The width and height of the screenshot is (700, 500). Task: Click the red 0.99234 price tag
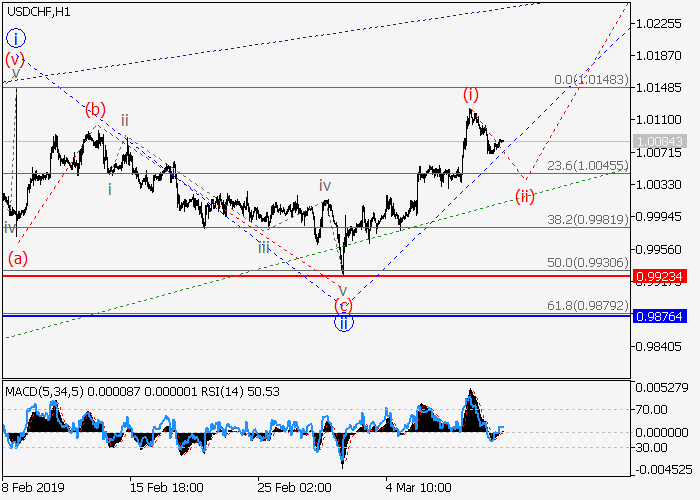(659, 275)
